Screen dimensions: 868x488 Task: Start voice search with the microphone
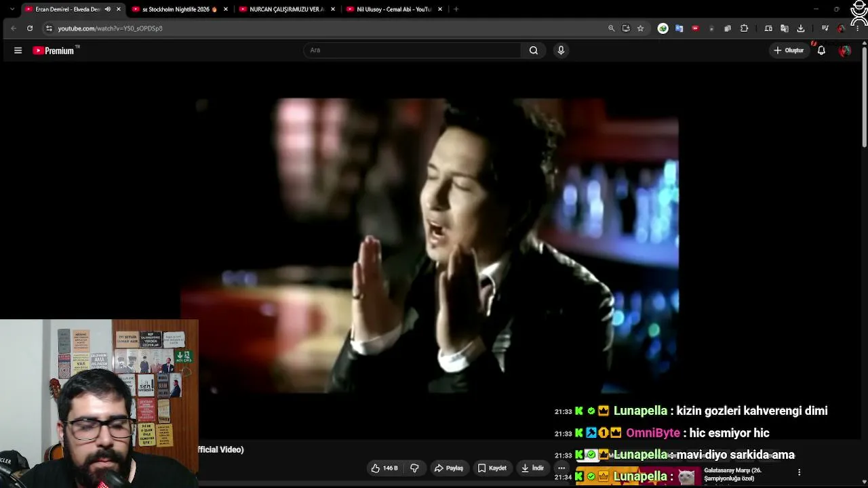click(x=561, y=50)
